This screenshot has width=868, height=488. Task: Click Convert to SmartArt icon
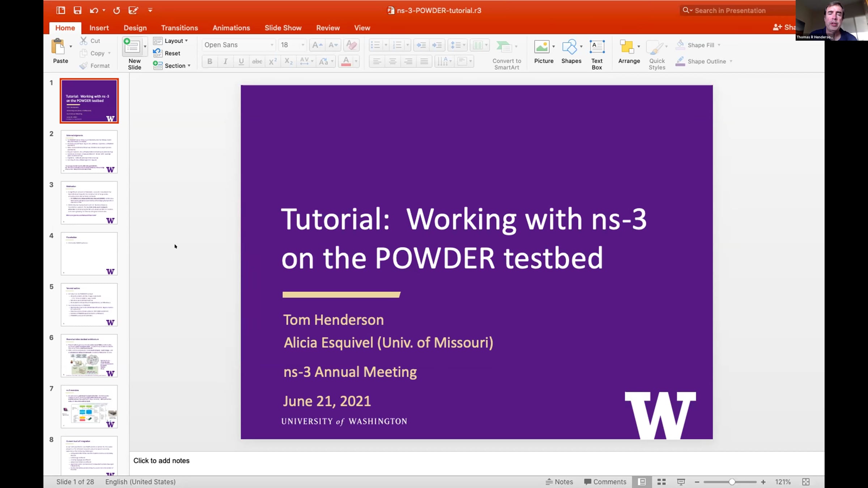click(504, 47)
